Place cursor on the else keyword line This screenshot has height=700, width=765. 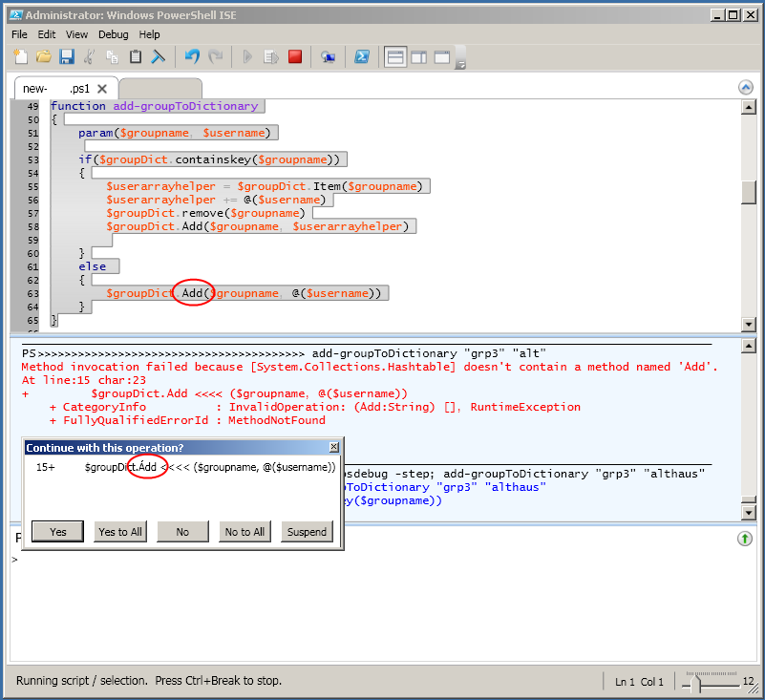[93, 266]
